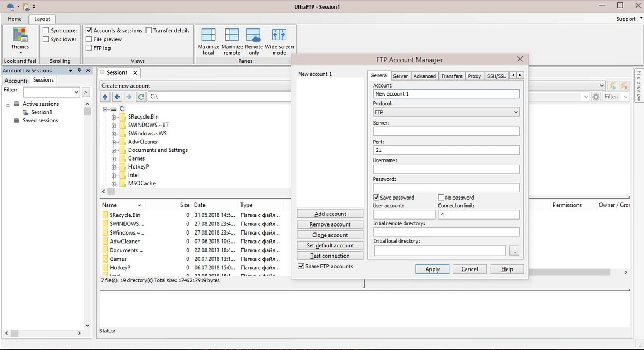Click the Saved sessions node
The height and width of the screenshot is (350, 644).
[x=40, y=121]
